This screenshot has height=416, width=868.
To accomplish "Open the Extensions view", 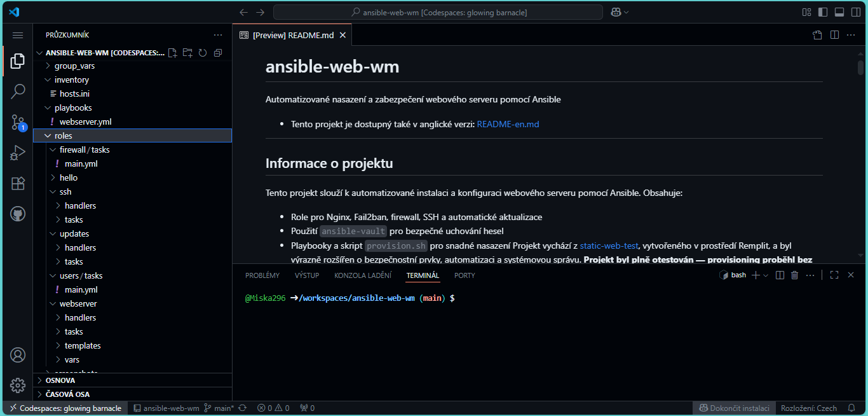I will [x=18, y=183].
